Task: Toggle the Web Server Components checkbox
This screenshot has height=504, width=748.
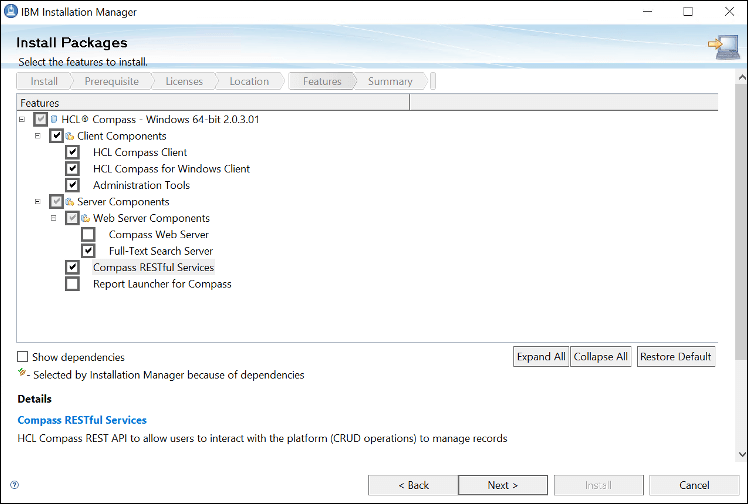Action: click(72, 218)
